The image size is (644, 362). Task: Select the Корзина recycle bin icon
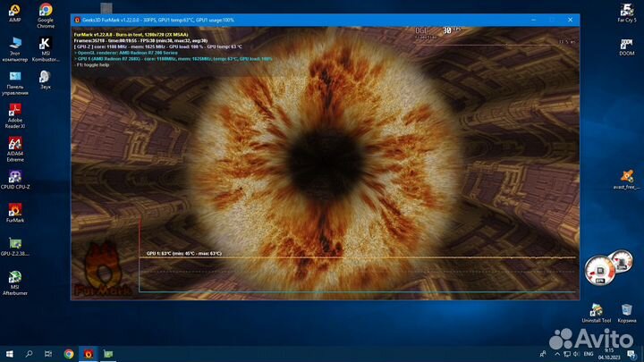(627, 313)
